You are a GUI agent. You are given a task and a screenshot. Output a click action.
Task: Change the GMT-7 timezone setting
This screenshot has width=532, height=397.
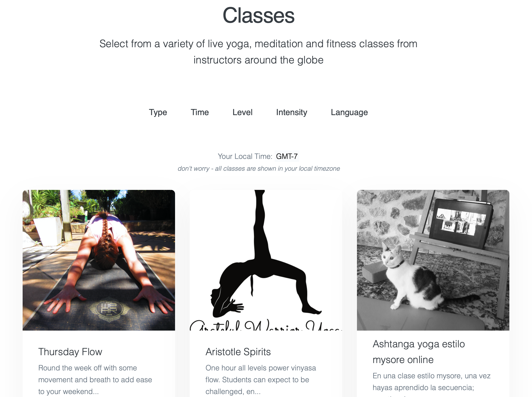coord(287,156)
